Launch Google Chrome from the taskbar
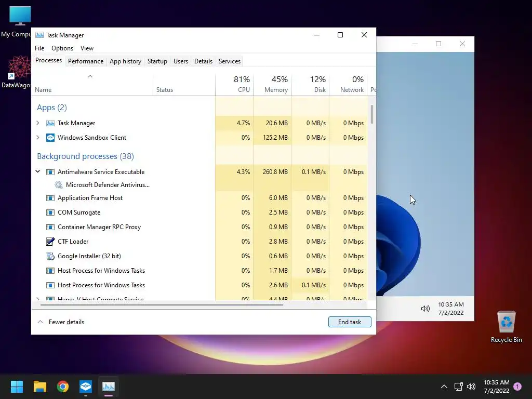This screenshot has width=532, height=399. tap(63, 387)
